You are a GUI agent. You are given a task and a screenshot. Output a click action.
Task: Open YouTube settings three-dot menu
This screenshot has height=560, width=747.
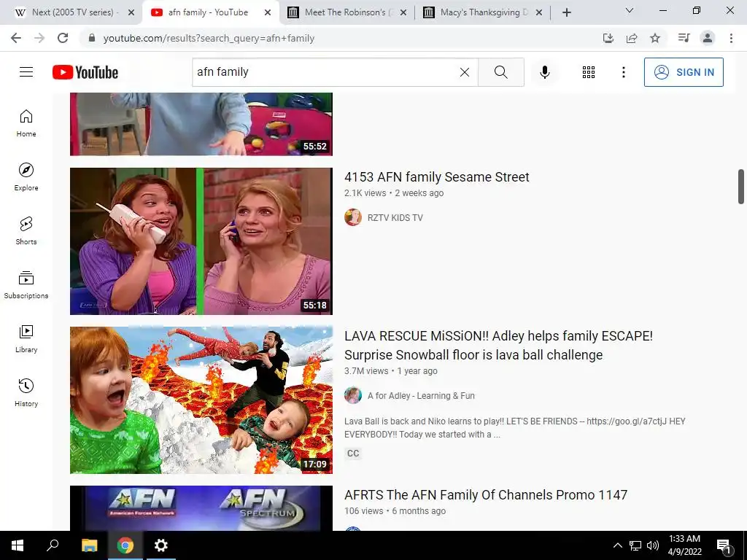(x=623, y=72)
